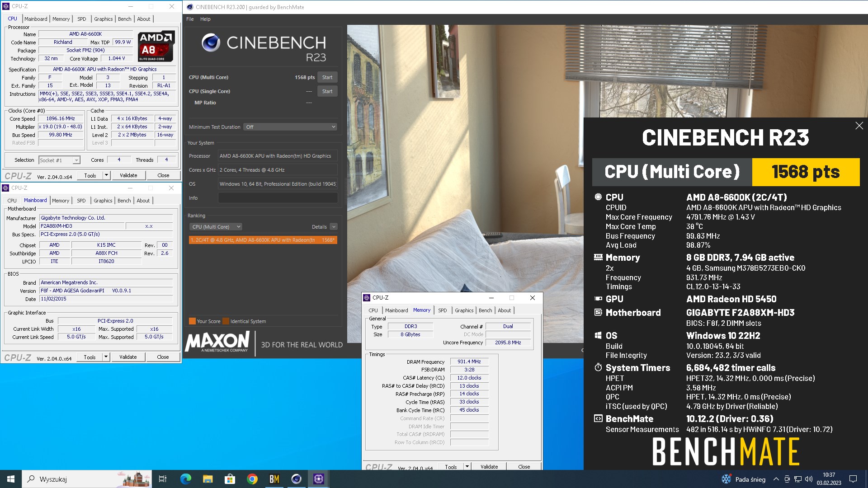This screenshot has width=868, height=488.
Task: Switch to CPU-Z on the taskbar
Action: point(319,479)
